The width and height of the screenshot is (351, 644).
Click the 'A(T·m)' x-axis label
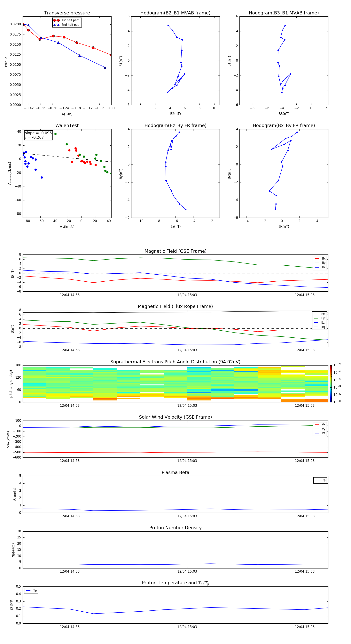tap(67, 114)
